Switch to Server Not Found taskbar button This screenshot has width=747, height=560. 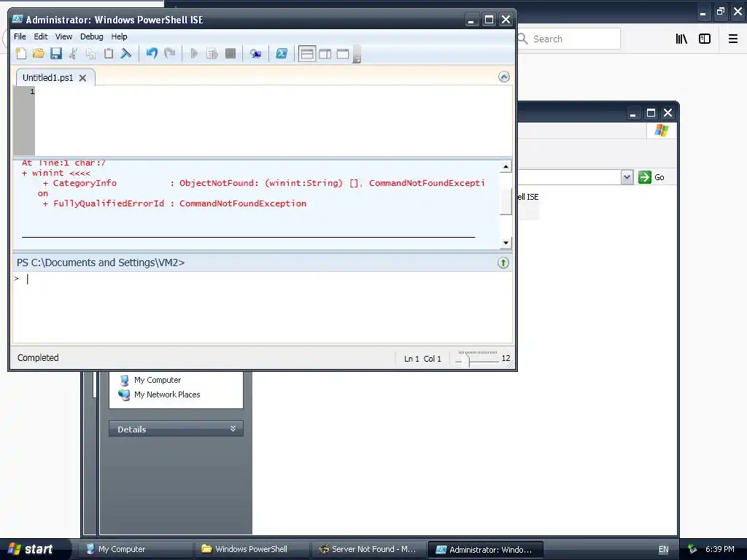click(x=368, y=549)
